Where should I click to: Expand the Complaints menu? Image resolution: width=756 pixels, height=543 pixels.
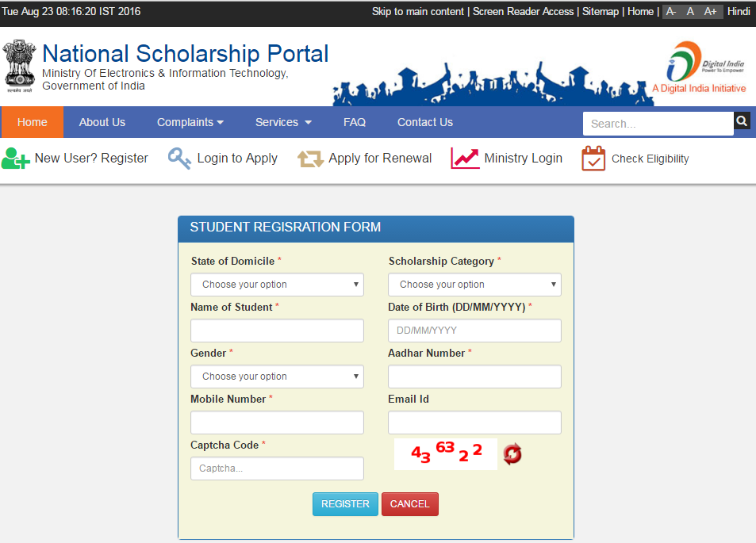[190, 122]
